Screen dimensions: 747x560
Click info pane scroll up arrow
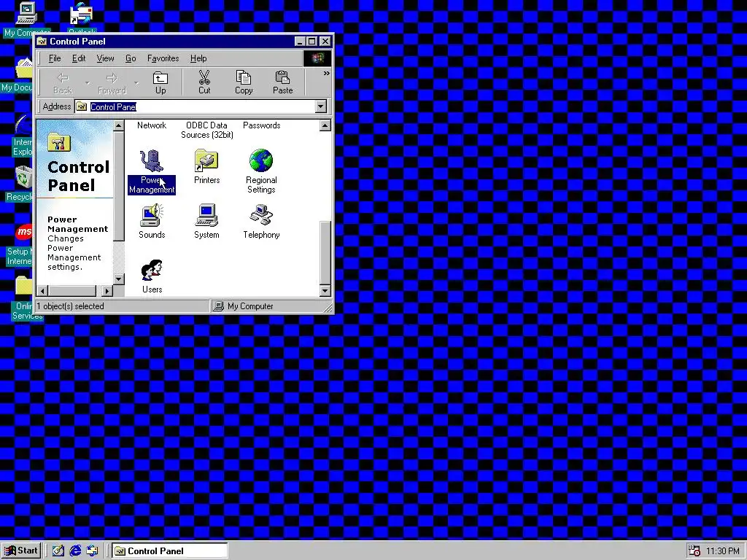tap(119, 125)
